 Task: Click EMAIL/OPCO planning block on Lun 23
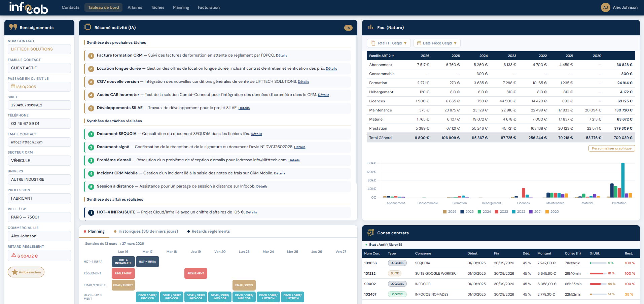(244, 285)
